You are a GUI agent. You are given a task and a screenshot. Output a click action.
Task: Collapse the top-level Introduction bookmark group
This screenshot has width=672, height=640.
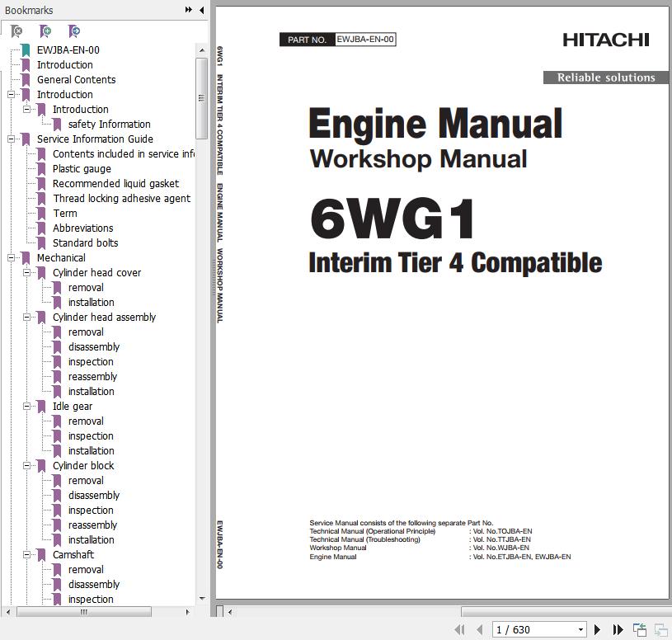point(12,94)
